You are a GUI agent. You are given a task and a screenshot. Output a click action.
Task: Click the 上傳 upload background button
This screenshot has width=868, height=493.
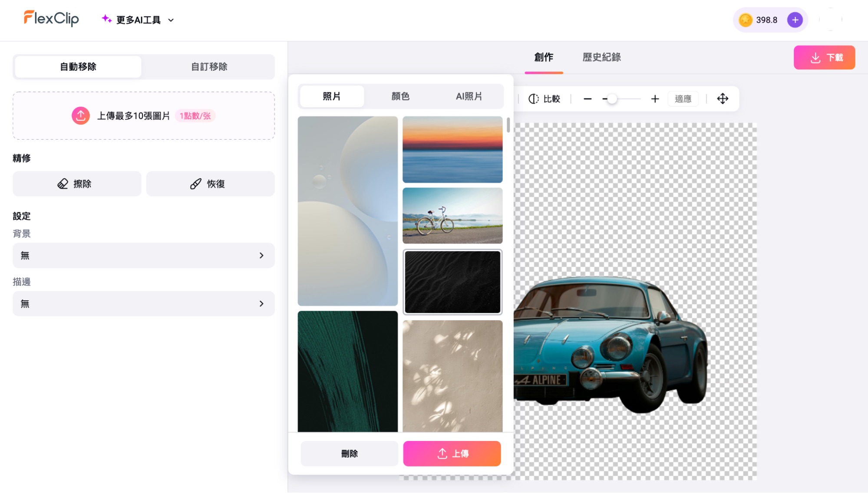(452, 454)
